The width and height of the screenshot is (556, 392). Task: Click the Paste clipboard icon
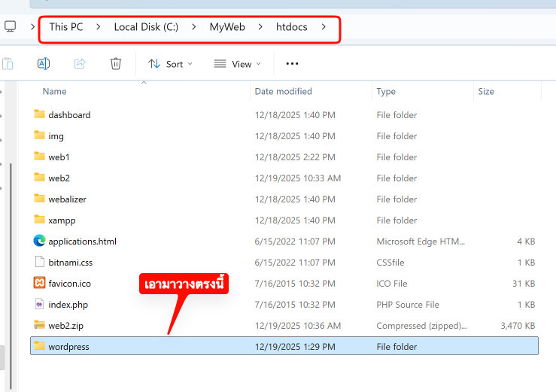[x=8, y=64]
